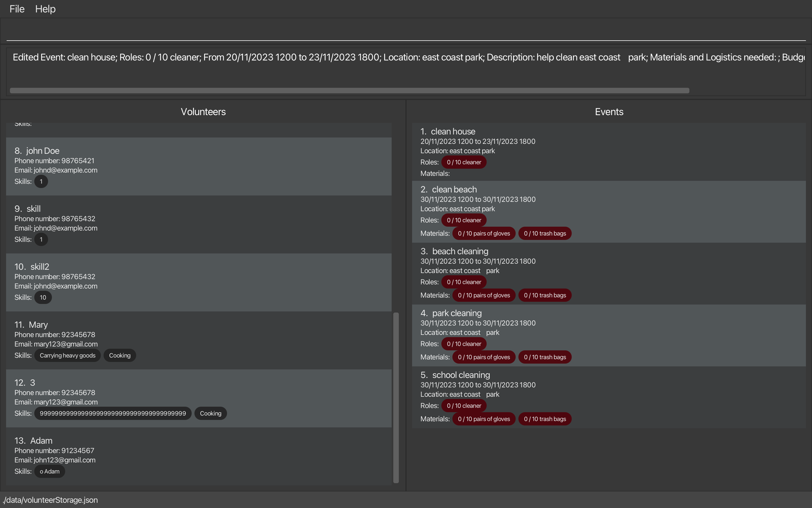Click the o Adam skill tag

[49, 471]
